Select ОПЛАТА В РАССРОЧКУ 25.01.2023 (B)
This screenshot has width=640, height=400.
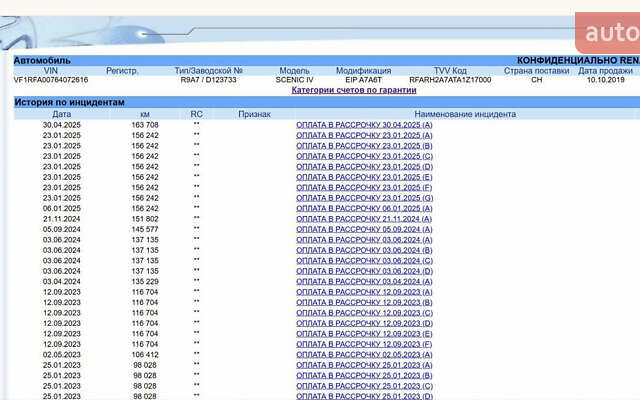click(364, 376)
